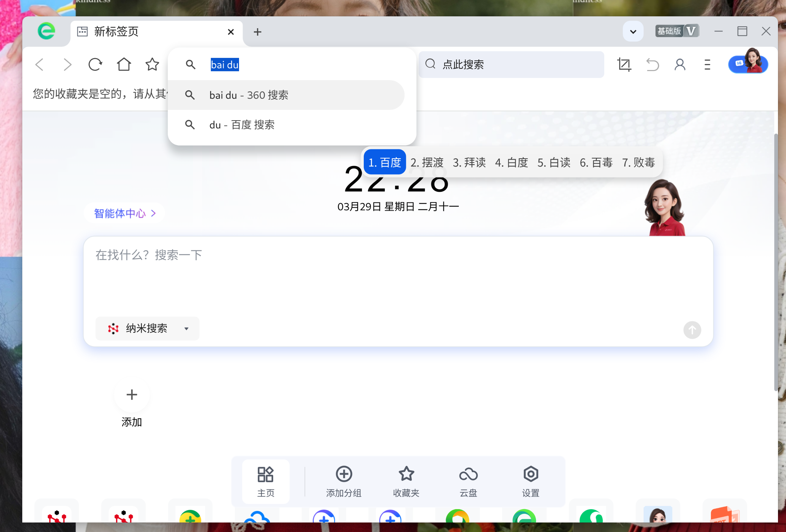Open 设置 from the bottom dock
Image resolution: width=786 pixels, height=532 pixels.
[x=530, y=482]
